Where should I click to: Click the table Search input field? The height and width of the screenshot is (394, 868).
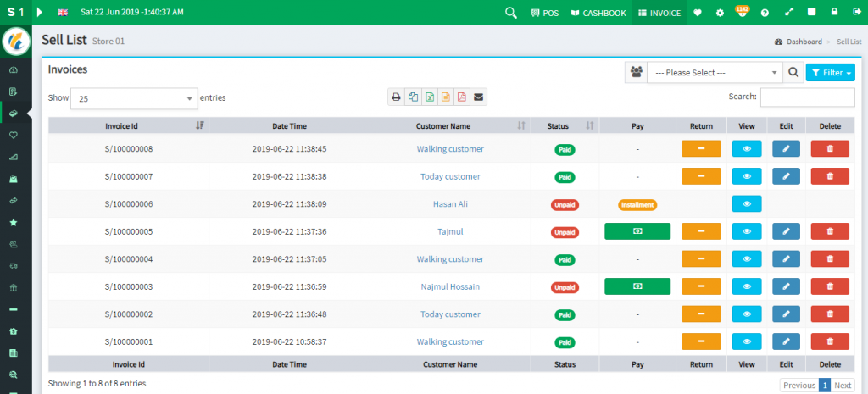(x=807, y=97)
